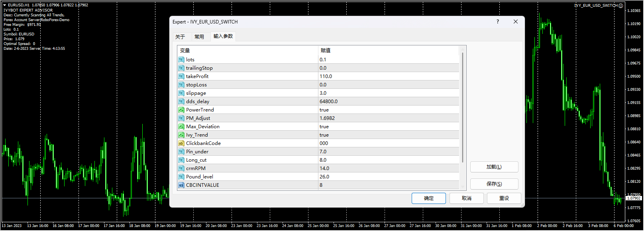Click the stopLoss variable icon

click(x=181, y=84)
